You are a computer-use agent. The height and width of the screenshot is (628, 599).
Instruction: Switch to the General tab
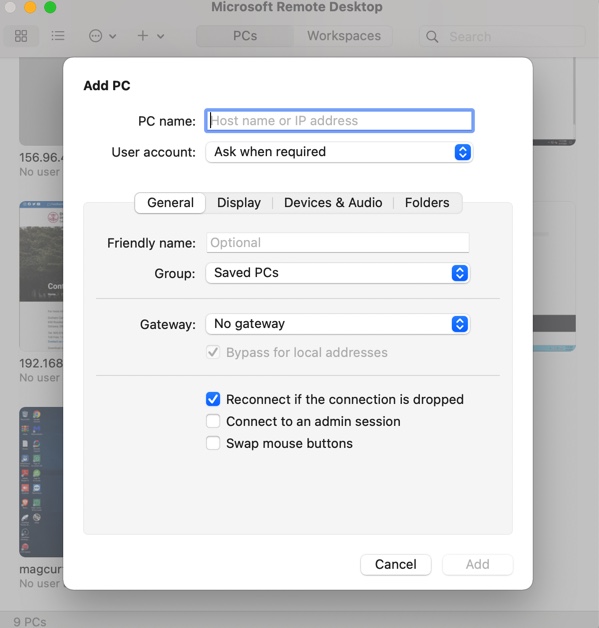click(170, 203)
